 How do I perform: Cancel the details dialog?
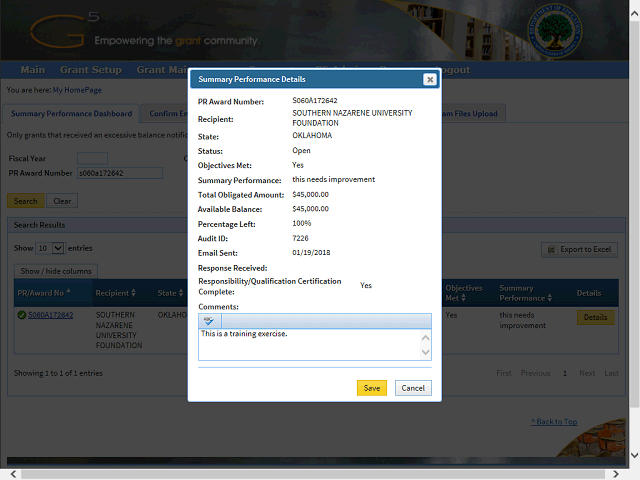tap(413, 388)
